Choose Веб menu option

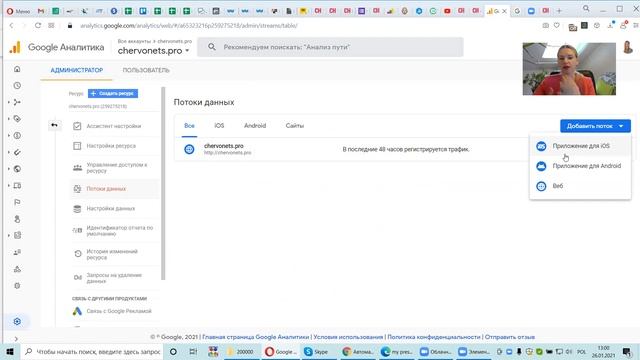pos(580,186)
